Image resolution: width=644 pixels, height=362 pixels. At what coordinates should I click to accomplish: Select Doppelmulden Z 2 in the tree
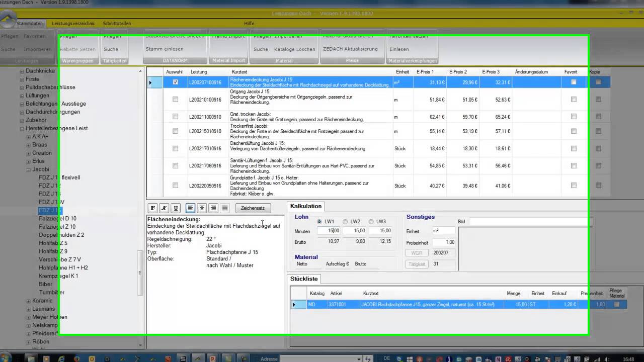pyautogui.click(x=61, y=235)
